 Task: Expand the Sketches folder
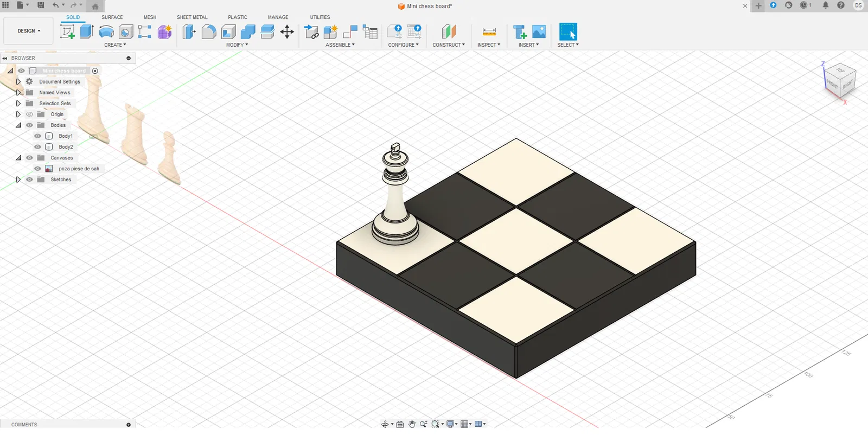[18, 180]
